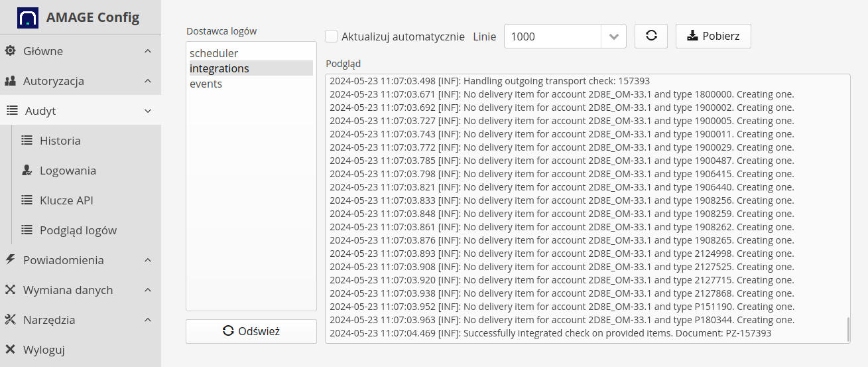868x367 pixels.
Task: Collapse the Audyt menu section
Action: [x=148, y=111]
